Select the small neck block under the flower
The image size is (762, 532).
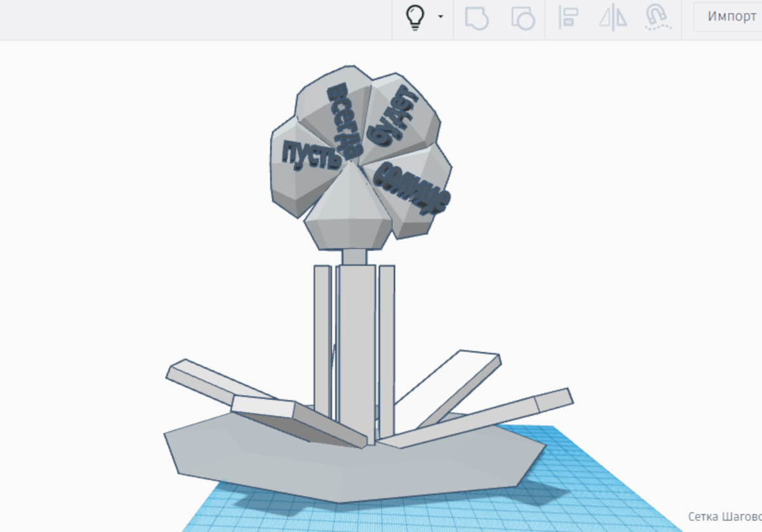pos(354,256)
